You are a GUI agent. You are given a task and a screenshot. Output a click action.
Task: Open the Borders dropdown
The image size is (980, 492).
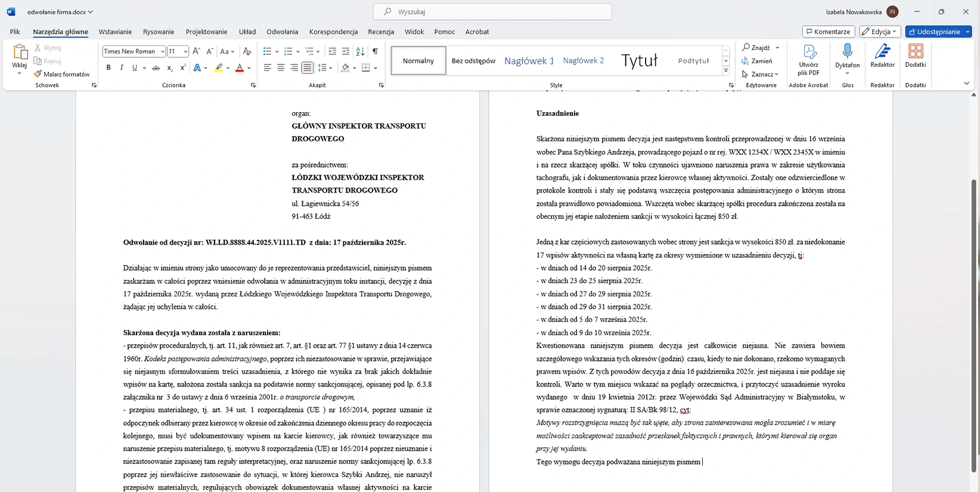pos(376,68)
